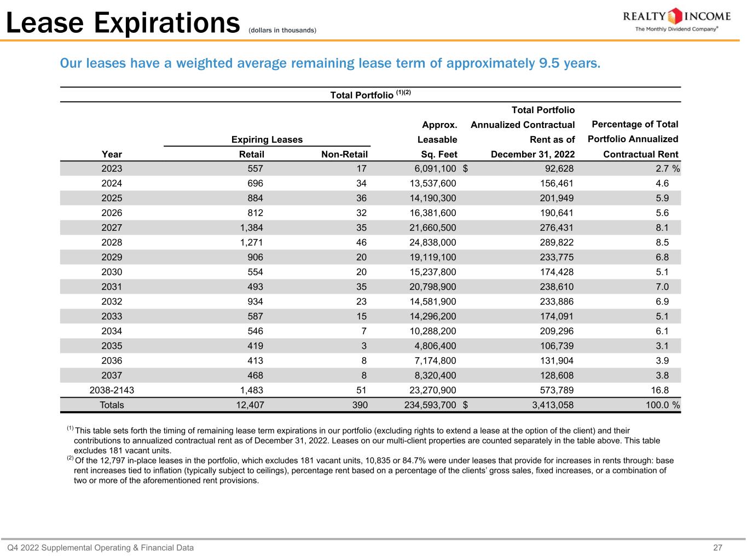Click the "Non-Retail" column header
The image size is (747, 560).
point(344,154)
